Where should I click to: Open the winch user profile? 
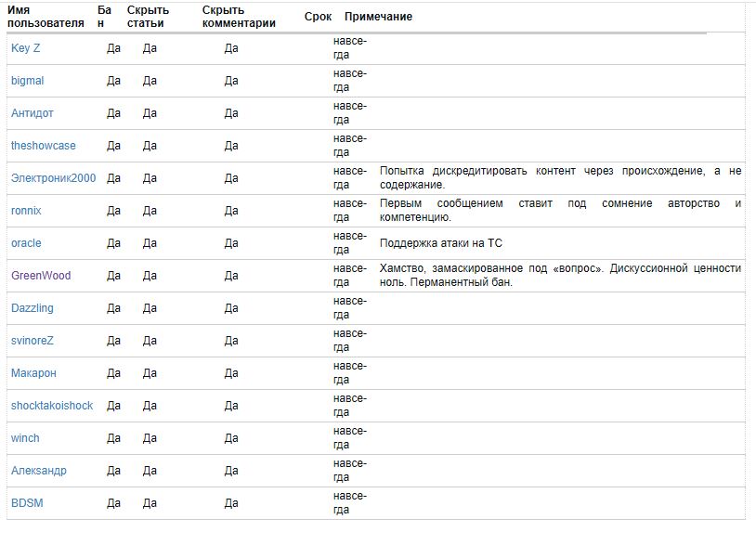(25, 438)
